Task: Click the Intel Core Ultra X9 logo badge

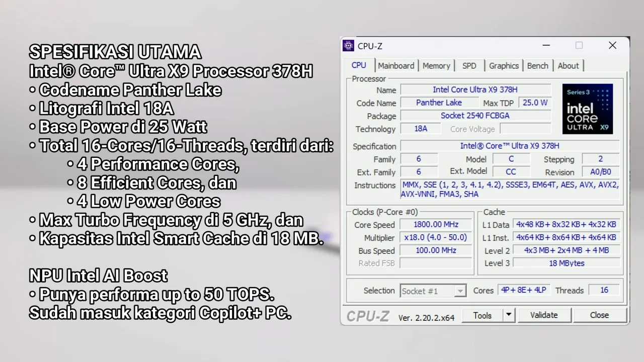Action: pos(588,109)
